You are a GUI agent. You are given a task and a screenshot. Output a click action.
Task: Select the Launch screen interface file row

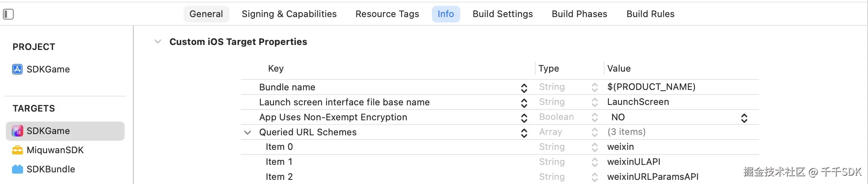pyautogui.click(x=344, y=102)
